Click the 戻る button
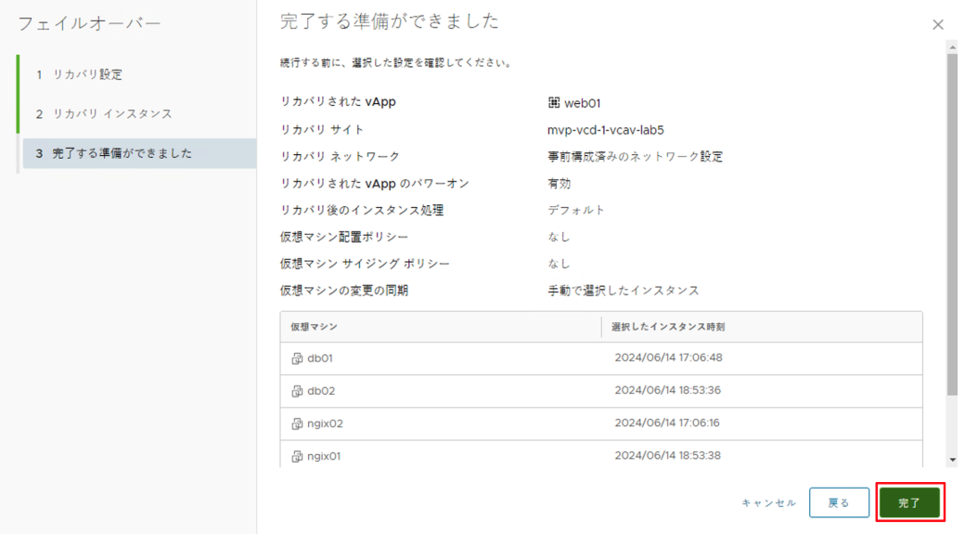 [839, 503]
